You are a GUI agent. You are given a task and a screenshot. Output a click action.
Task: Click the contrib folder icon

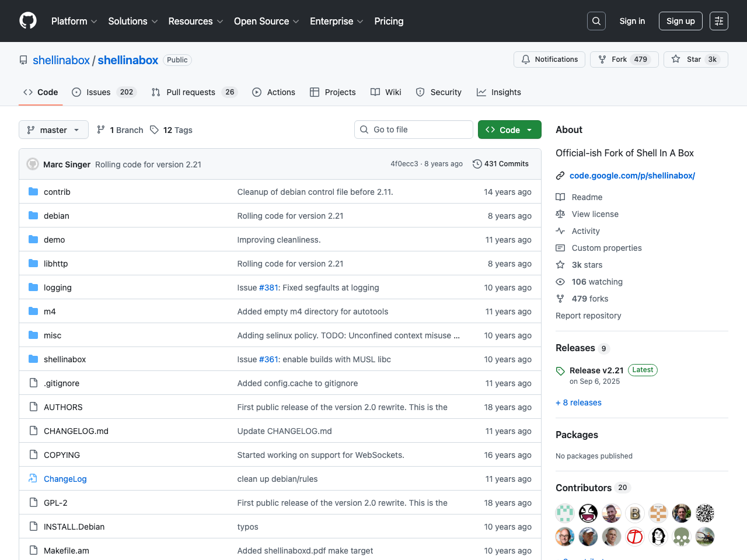(33, 192)
